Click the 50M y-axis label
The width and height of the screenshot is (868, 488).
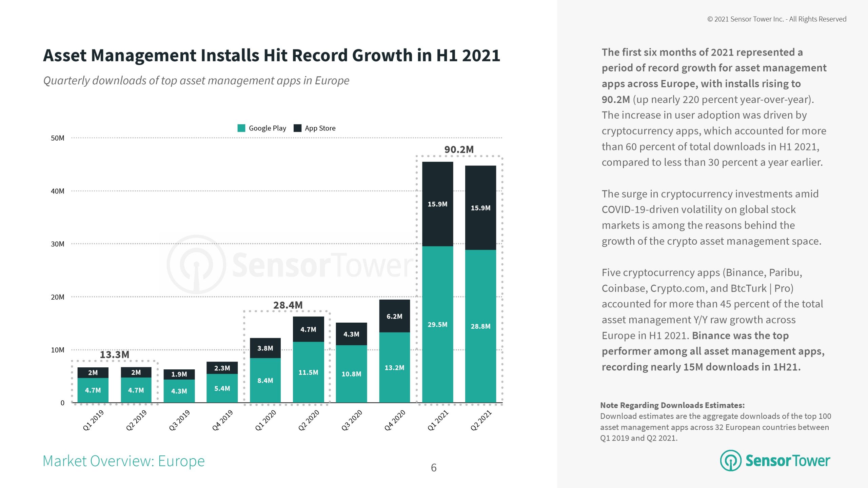tap(57, 138)
